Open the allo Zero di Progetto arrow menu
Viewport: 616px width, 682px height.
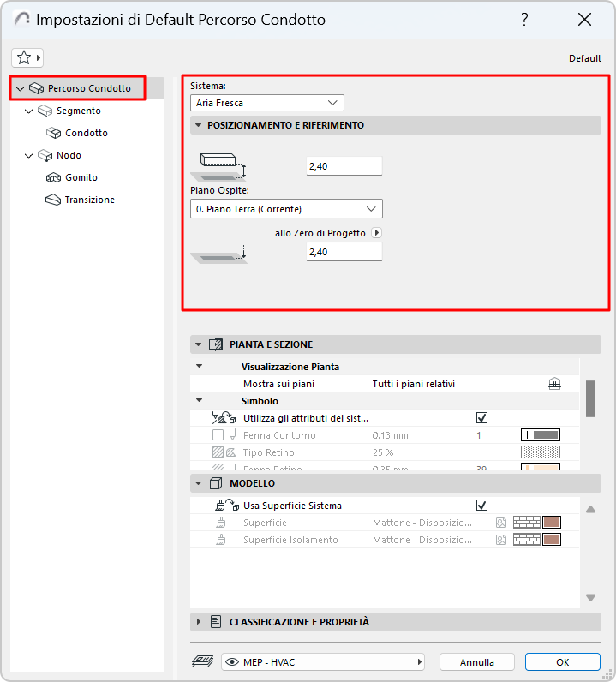[x=377, y=233]
